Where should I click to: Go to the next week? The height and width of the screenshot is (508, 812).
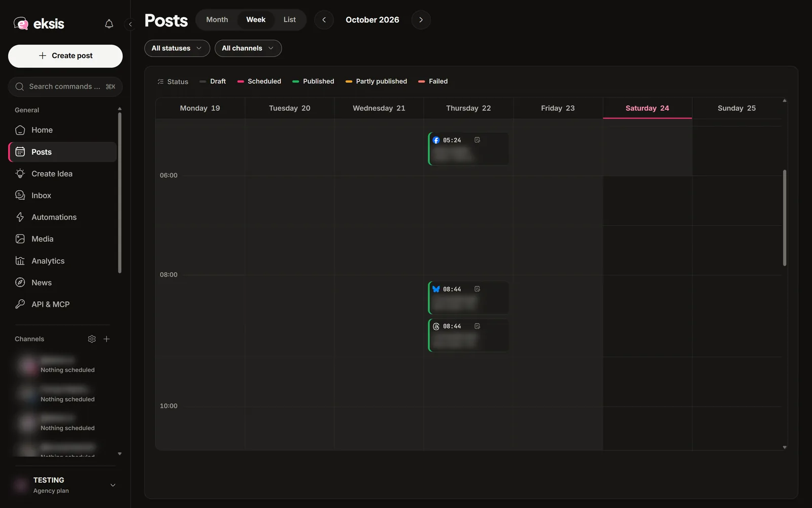(421, 20)
